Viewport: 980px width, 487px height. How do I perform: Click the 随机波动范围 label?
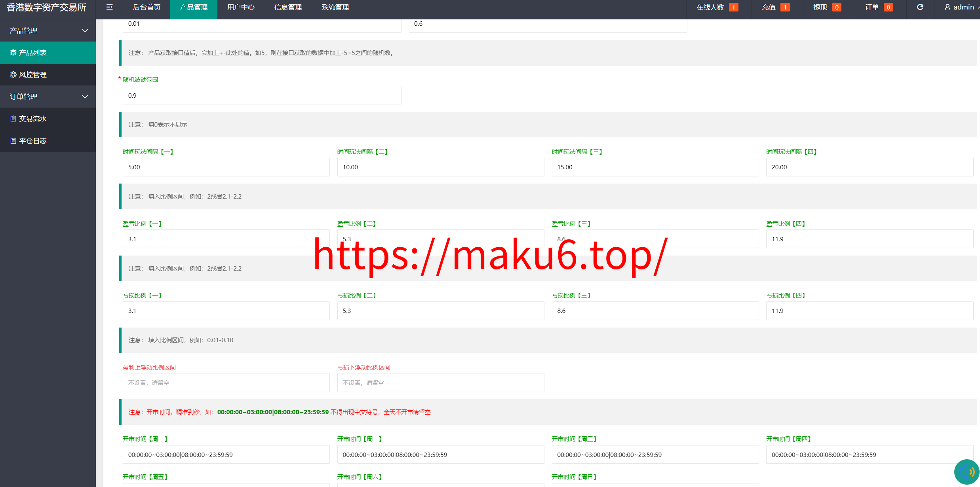point(140,80)
